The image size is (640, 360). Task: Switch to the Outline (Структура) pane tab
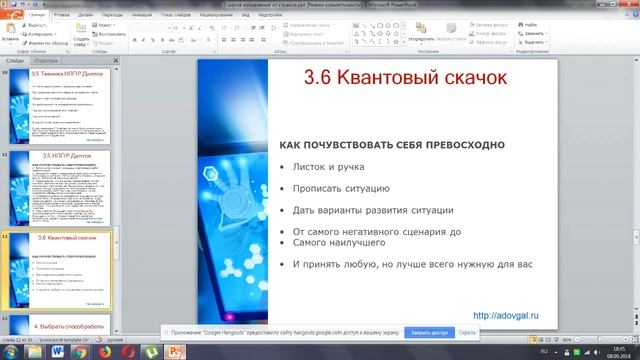46,60
